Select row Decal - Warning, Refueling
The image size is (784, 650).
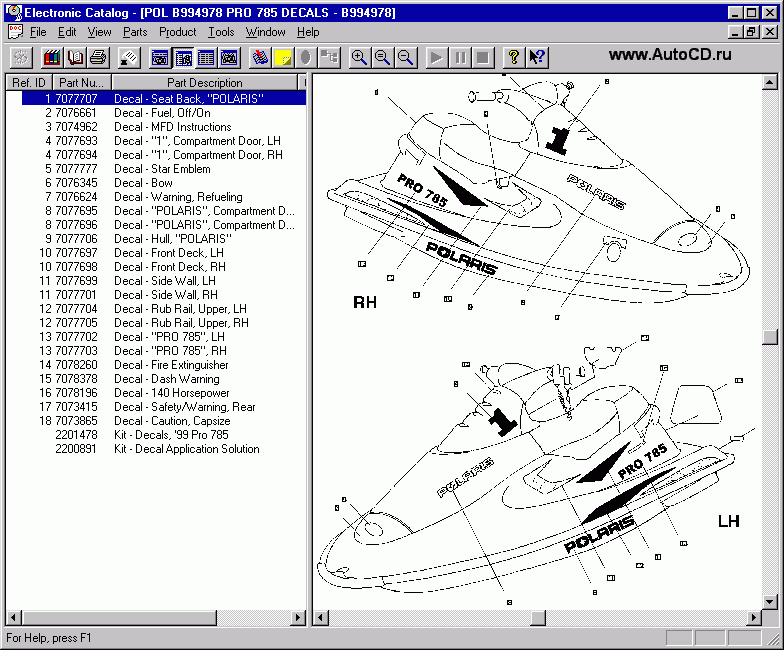coord(156,197)
